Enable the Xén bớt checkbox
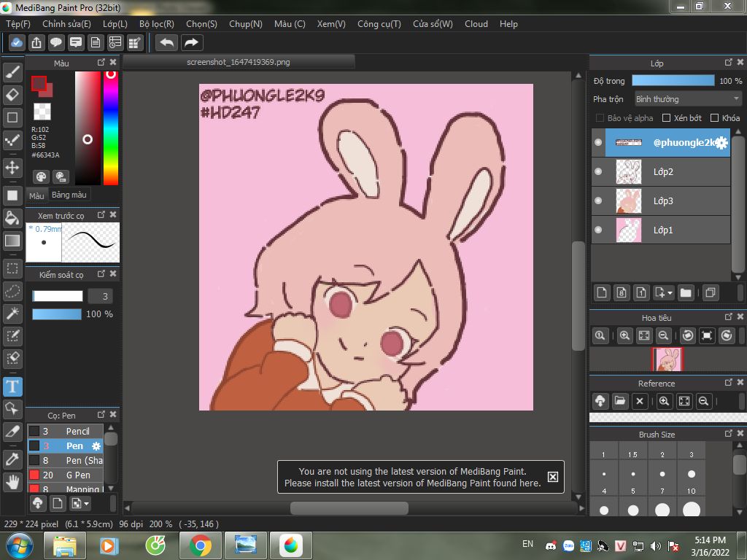Image resolution: width=747 pixels, height=560 pixels. (667, 118)
